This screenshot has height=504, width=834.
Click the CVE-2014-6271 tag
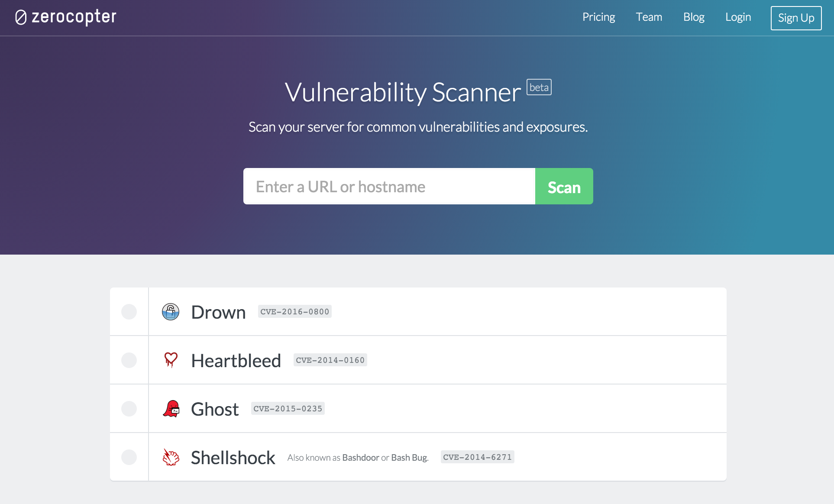(477, 457)
